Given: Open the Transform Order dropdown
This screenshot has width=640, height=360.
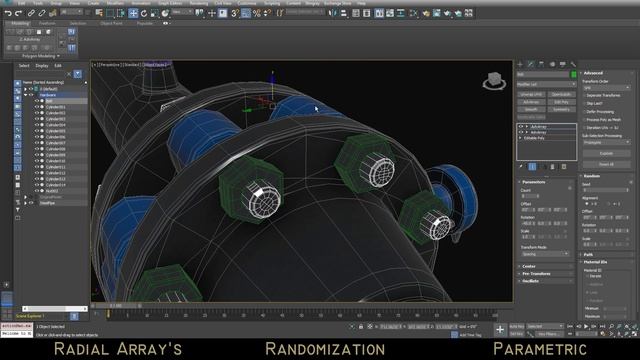Looking at the screenshot, I should (607, 88).
